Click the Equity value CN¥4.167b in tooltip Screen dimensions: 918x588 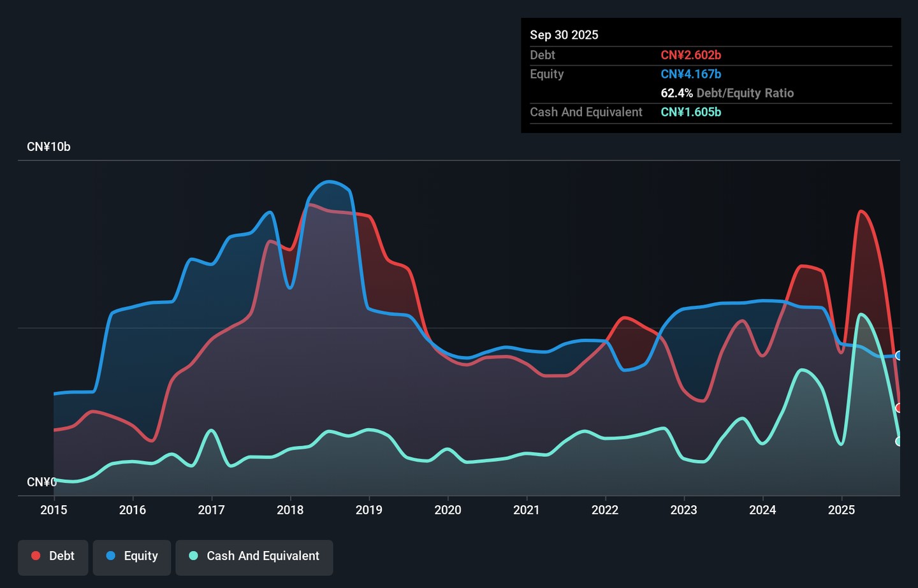tap(690, 75)
